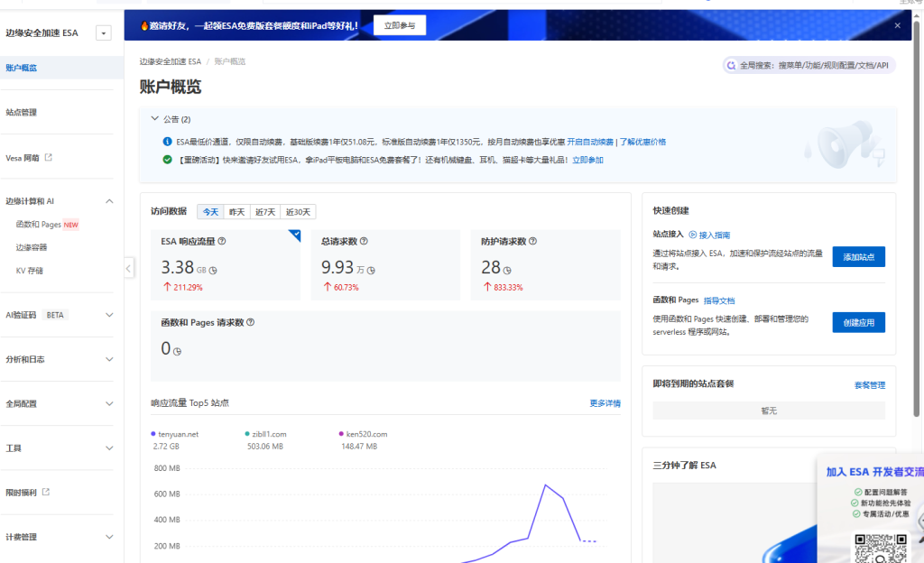Screen dimensions: 924x563
Task: Expand the 全局配置 section
Action: tap(109, 404)
